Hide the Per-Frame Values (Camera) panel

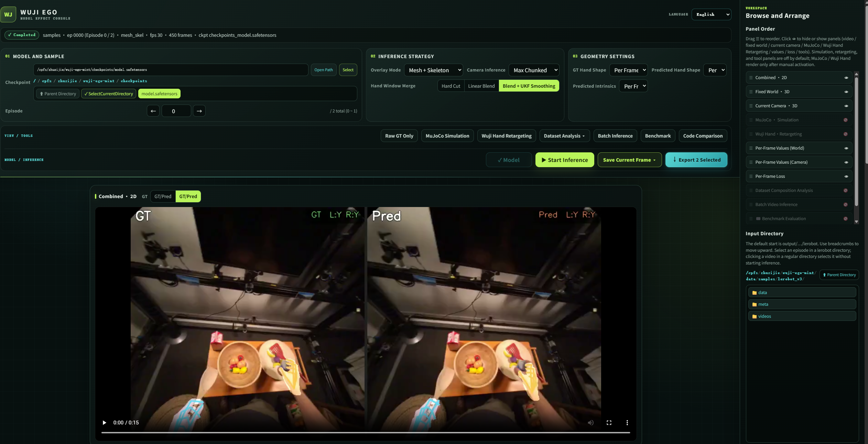pos(846,162)
